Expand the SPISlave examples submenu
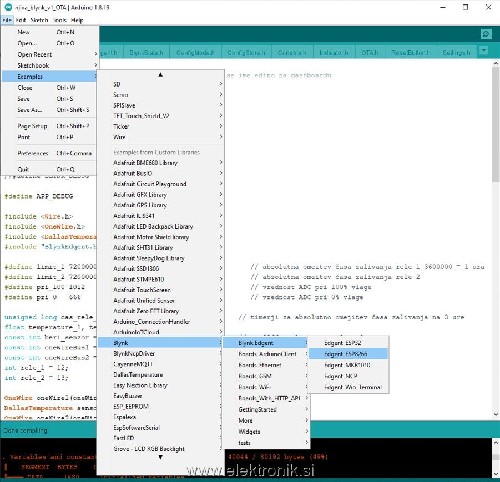The height and width of the screenshot is (482, 500). coord(161,105)
